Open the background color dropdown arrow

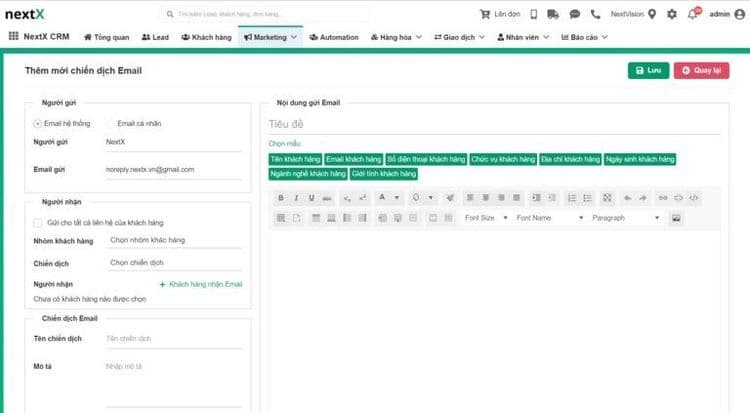tap(431, 198)
